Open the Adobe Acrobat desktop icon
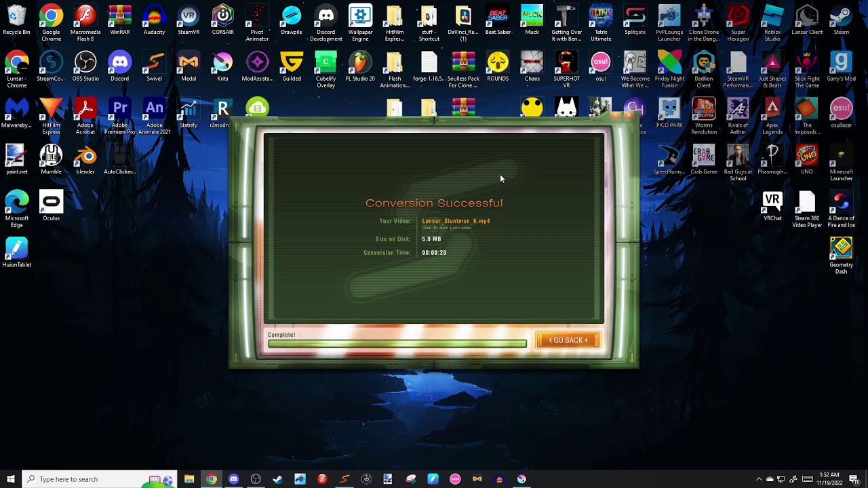The height and width of the screenshot is (488, 868). (85, 116)
